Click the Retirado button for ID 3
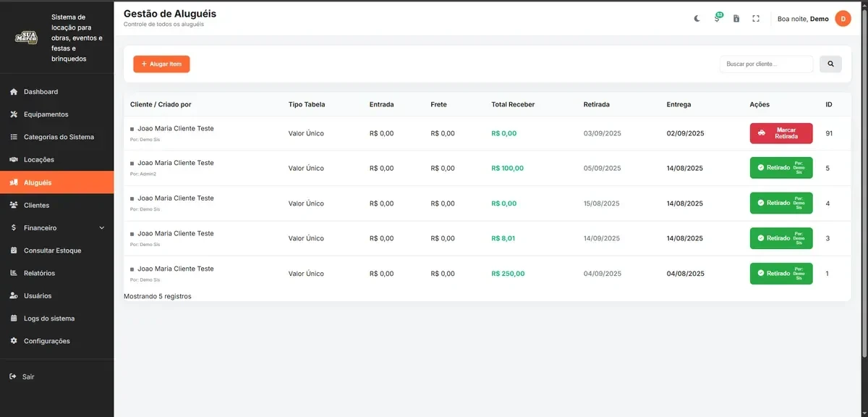 [781, 238]
